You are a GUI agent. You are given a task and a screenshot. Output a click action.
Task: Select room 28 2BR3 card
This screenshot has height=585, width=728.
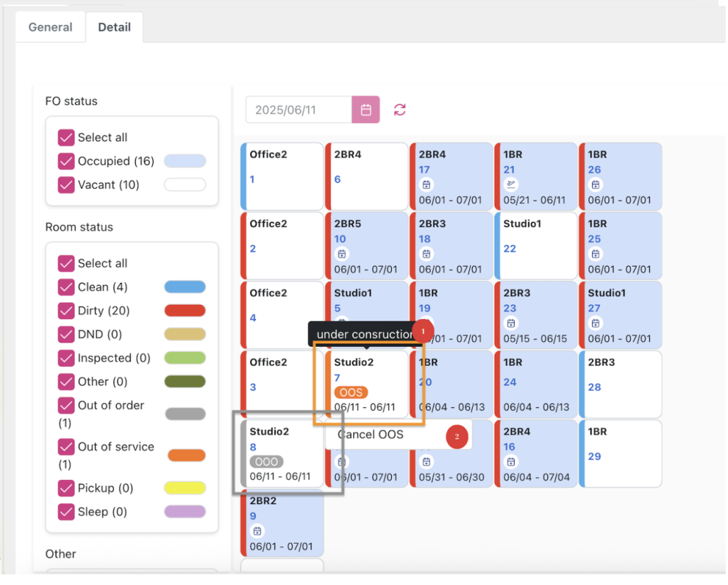(x=620, y=384)
